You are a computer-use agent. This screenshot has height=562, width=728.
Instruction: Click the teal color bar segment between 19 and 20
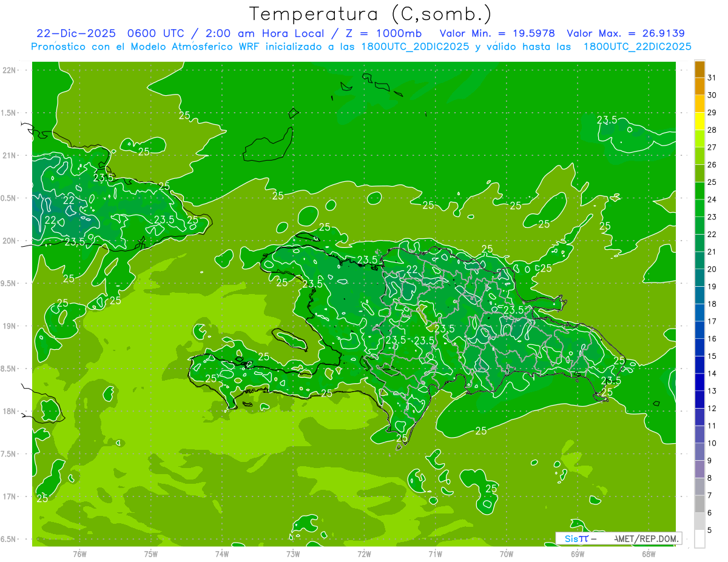(x=699, y=278)
